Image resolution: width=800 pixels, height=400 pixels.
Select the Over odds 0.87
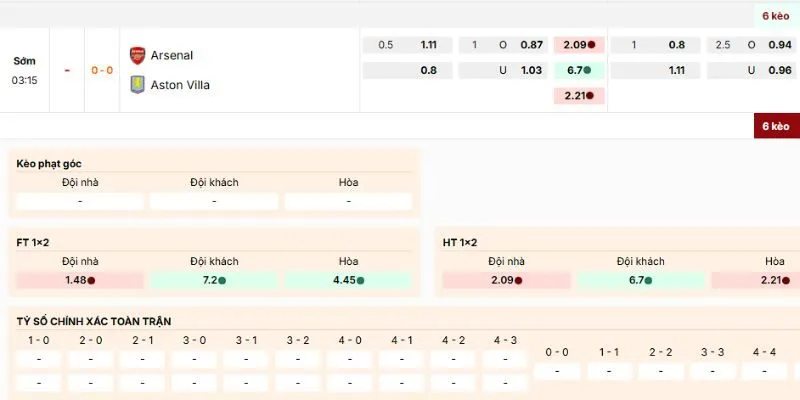click(x=532, y=45)
